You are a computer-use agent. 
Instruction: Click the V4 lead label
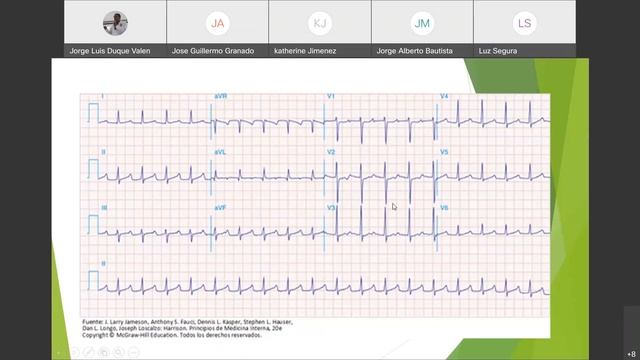tap(444, 96)
